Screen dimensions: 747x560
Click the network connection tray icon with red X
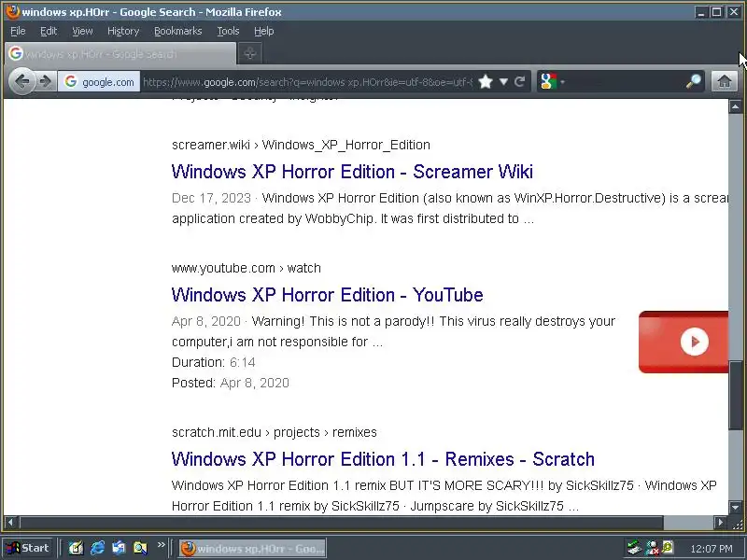[x=651, y=548]
